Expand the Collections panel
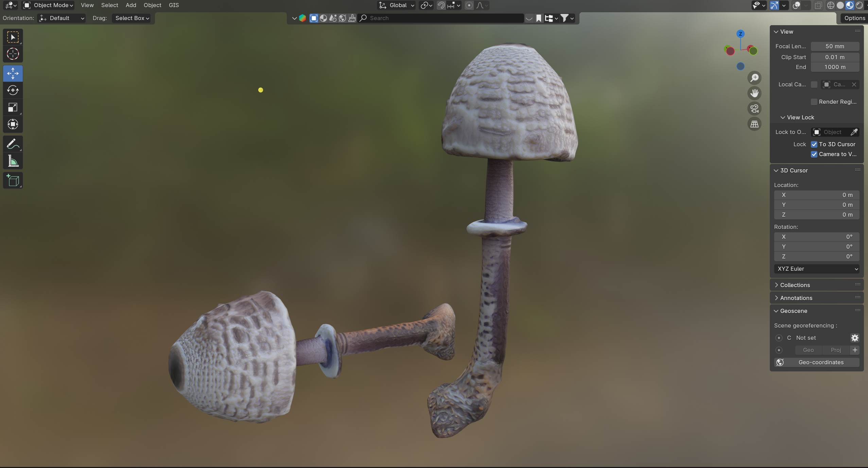868x468 pixels. 795,285
